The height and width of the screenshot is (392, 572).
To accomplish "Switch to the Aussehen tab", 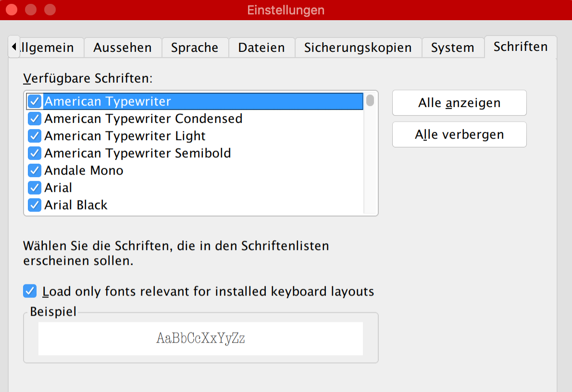I will point(123,48).
